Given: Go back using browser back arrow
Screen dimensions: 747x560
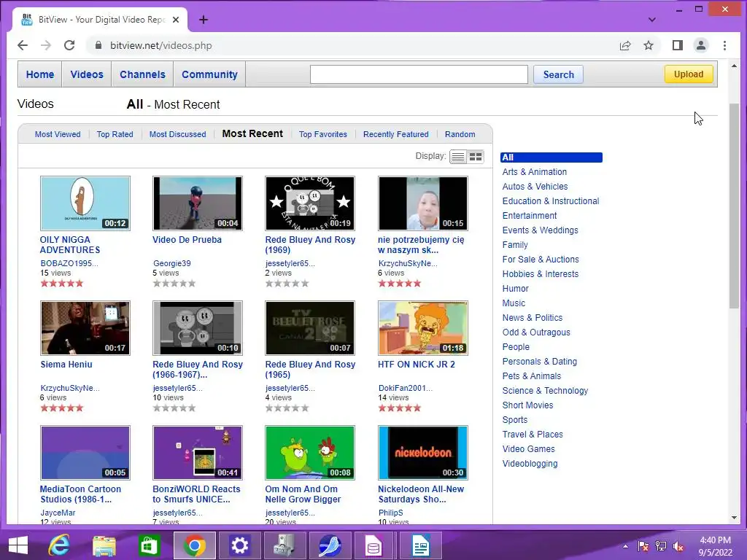Looking at the screenshot, I should (23, 45).
